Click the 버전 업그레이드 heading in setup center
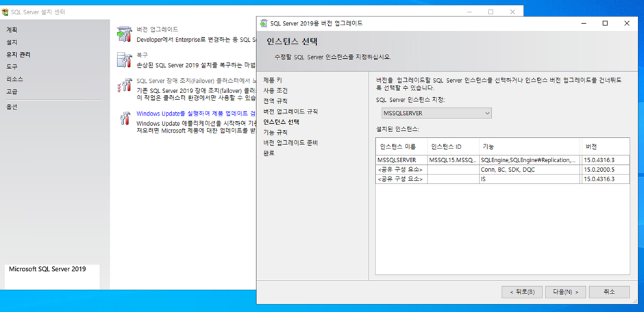 coord(158,29)
